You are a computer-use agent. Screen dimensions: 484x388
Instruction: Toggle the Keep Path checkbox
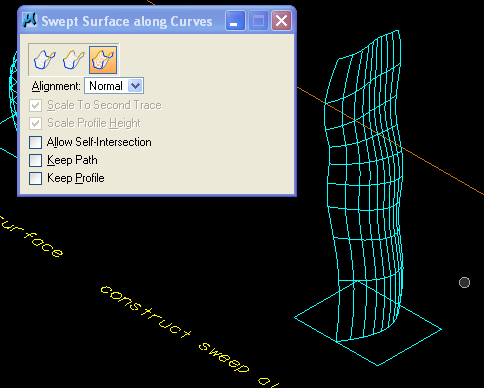coord(35,160)
